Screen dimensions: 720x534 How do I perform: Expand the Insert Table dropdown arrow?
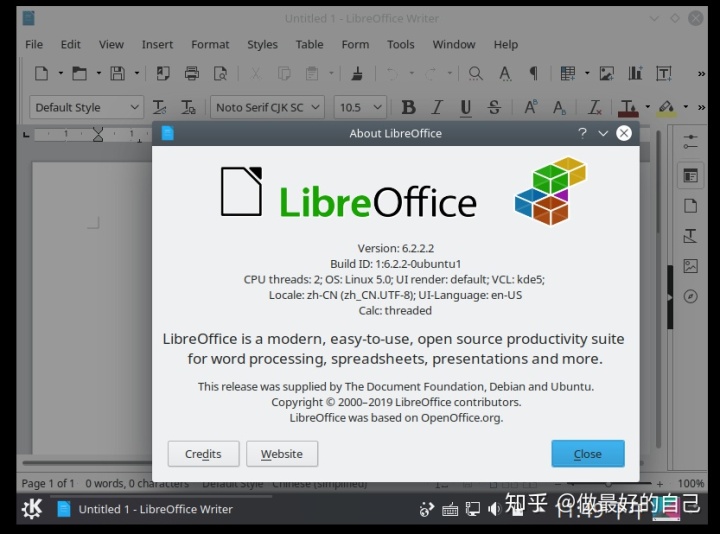[x=587, y=73]
